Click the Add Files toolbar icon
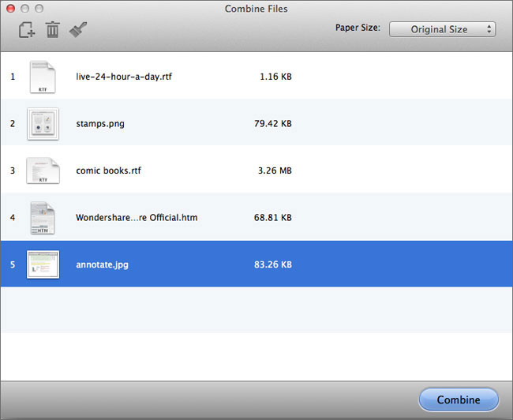The image size is (513, 420). [x=27, y=30]
